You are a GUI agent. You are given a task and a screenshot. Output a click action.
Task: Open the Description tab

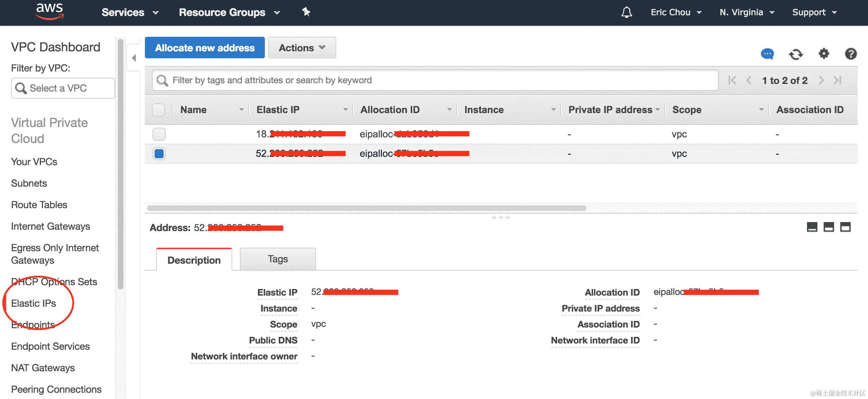coord(194,260)
